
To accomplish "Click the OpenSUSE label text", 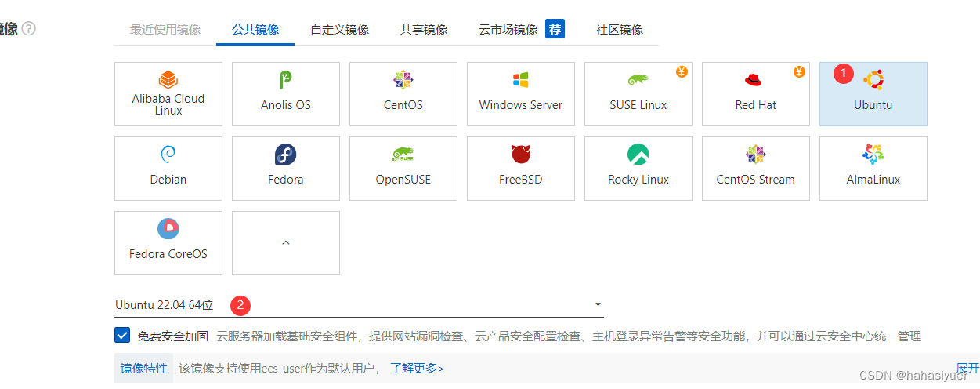I will tap(403, 180).
